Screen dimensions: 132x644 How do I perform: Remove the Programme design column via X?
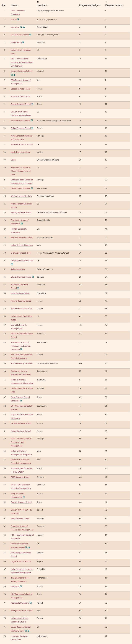80,2
